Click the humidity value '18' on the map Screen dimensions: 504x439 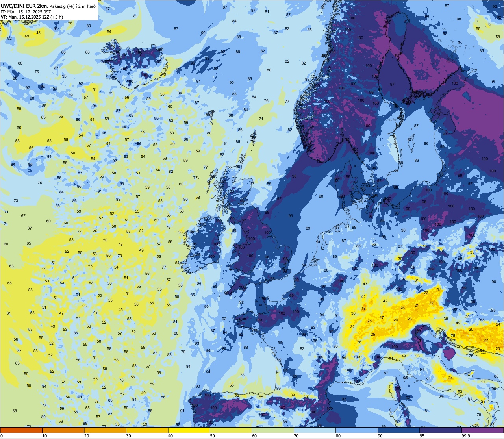tap(363, 309)
